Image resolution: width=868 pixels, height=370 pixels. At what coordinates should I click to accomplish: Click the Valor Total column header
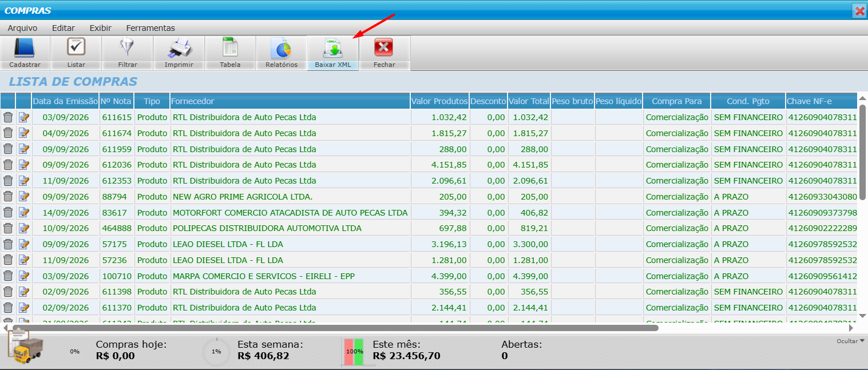coord(529,101)
